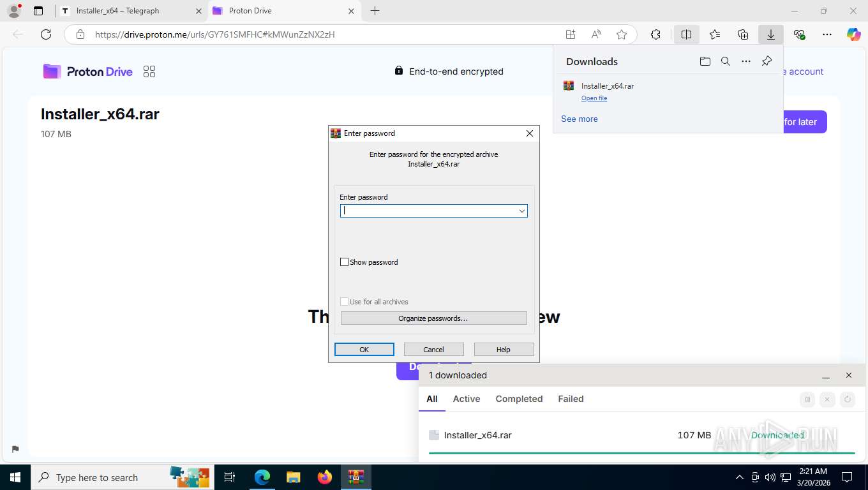
Task: Open a new browser tab
Action: 375,11
